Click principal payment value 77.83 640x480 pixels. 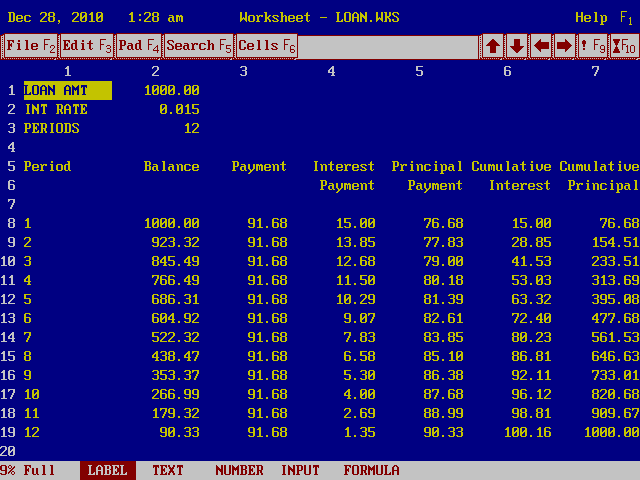tap(443, 242)
